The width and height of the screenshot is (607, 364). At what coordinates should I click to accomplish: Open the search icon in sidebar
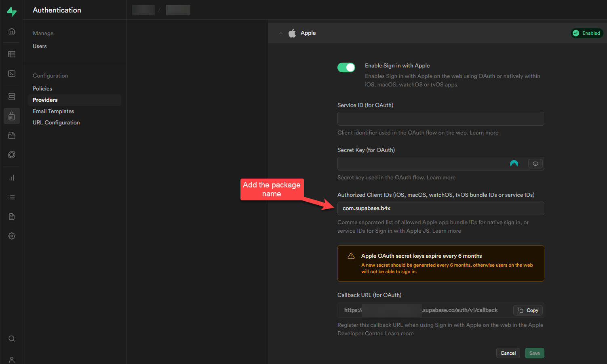pyautogui.click(x=12, y=339)
